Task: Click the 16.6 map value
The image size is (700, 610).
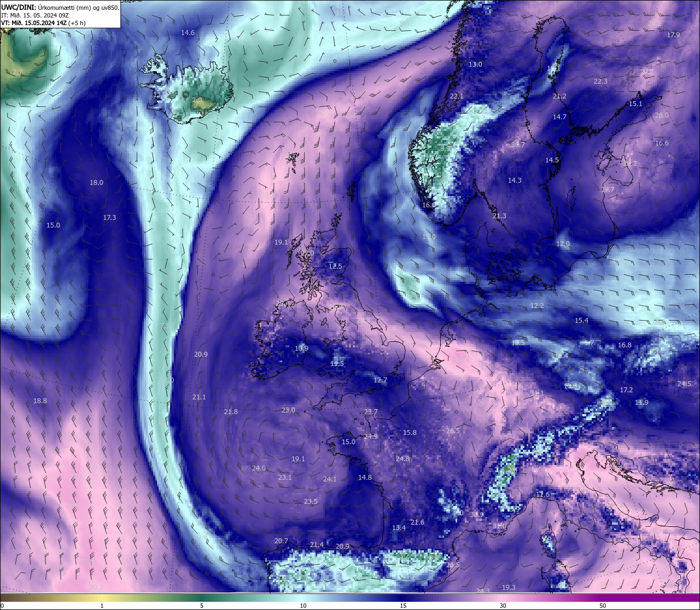Action: (x=662, y=143)
